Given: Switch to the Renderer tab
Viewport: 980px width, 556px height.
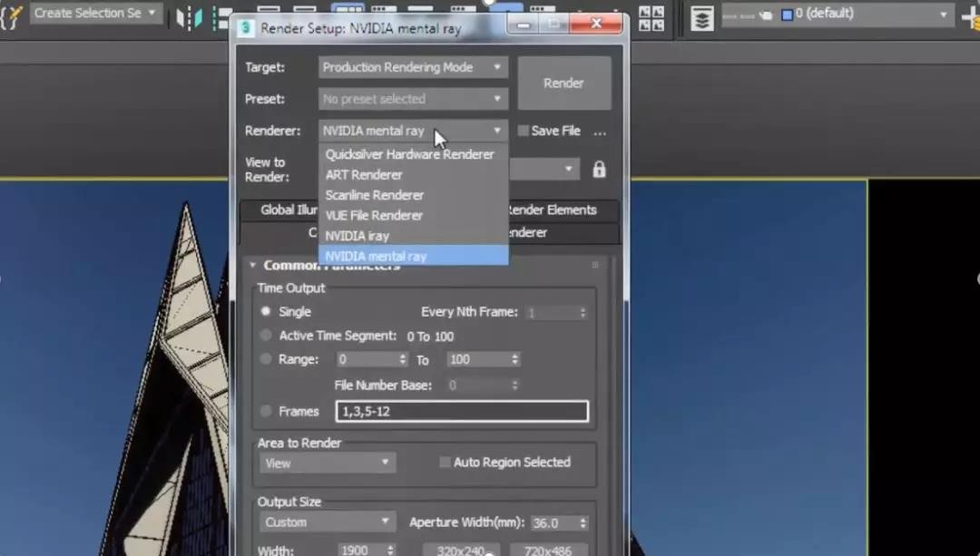Looking at the screenshot, I should click(529, 232).
